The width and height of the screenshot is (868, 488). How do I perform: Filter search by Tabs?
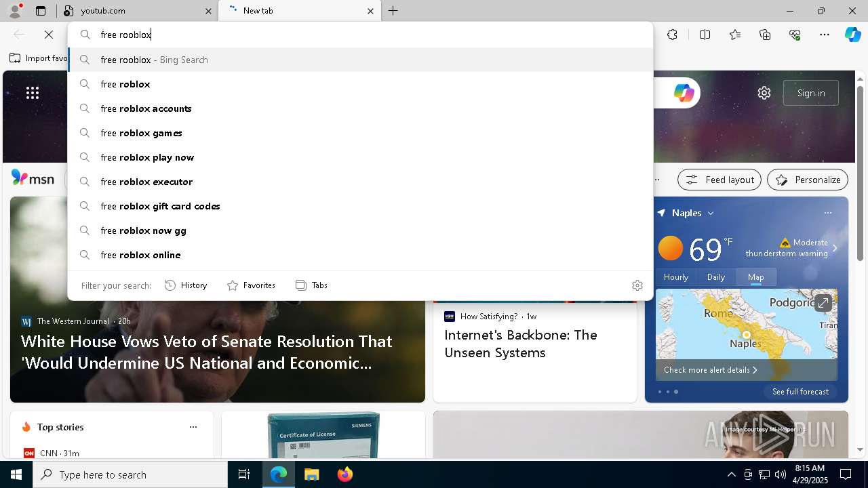[x=311, y=285]
